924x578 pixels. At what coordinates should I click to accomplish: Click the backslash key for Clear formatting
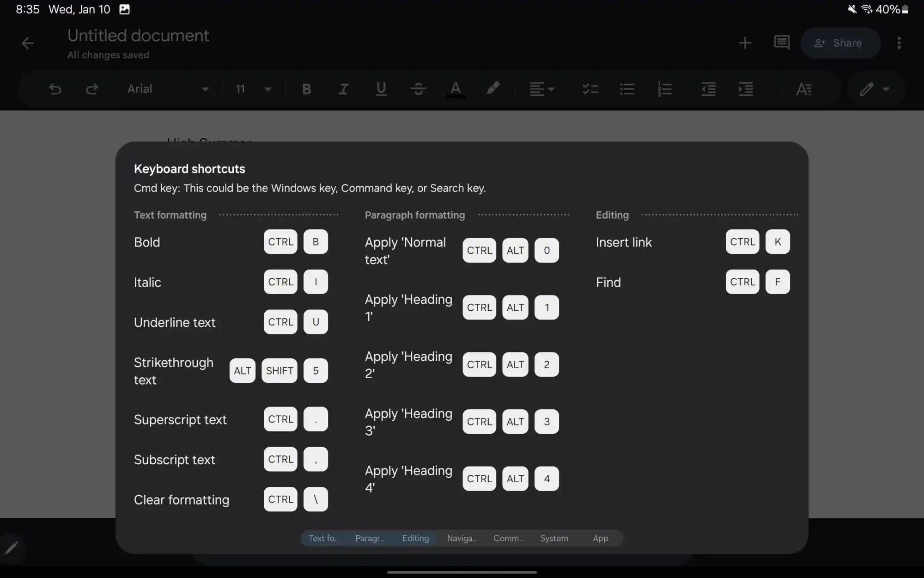pos(316,499)
